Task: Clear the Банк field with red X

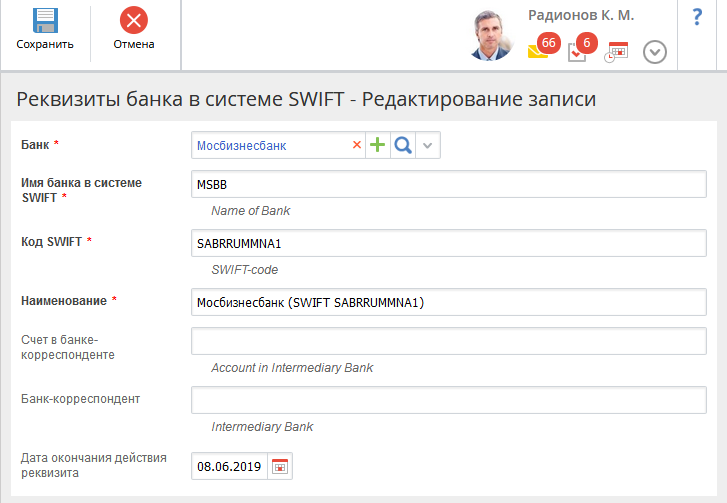Action: 357,145
